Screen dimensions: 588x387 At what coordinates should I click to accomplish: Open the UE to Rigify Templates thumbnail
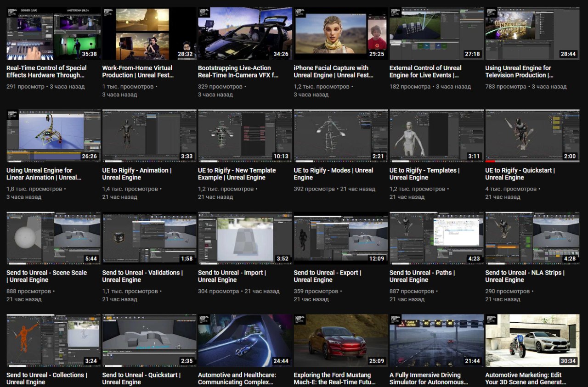437,136
